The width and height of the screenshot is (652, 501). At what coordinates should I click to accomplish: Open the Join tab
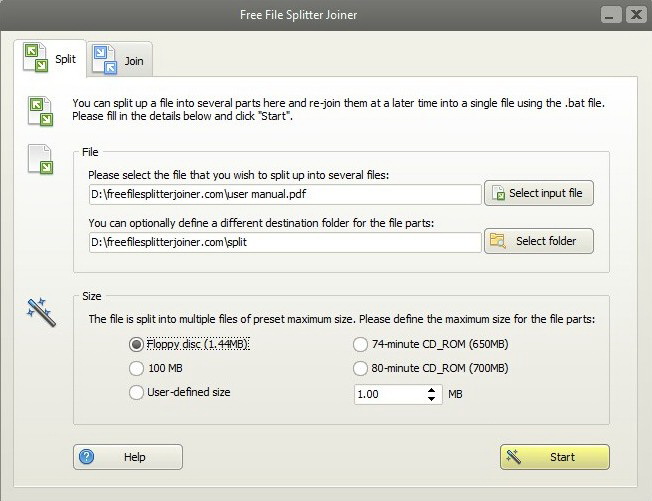(120, 60)
